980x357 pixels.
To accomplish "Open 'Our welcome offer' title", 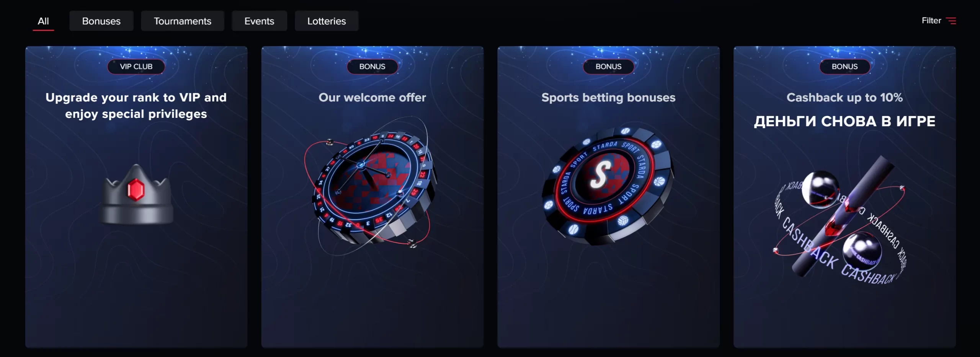I will pos(372,98).
